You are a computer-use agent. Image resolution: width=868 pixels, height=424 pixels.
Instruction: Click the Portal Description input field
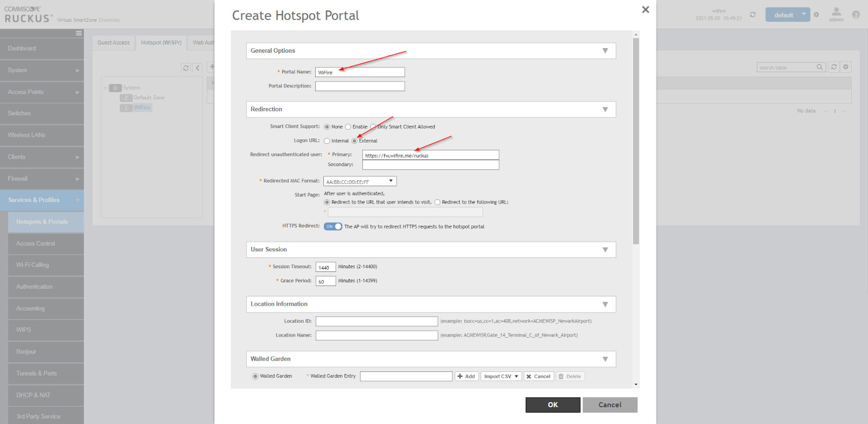pyautogui.click(x=360, y=86)
